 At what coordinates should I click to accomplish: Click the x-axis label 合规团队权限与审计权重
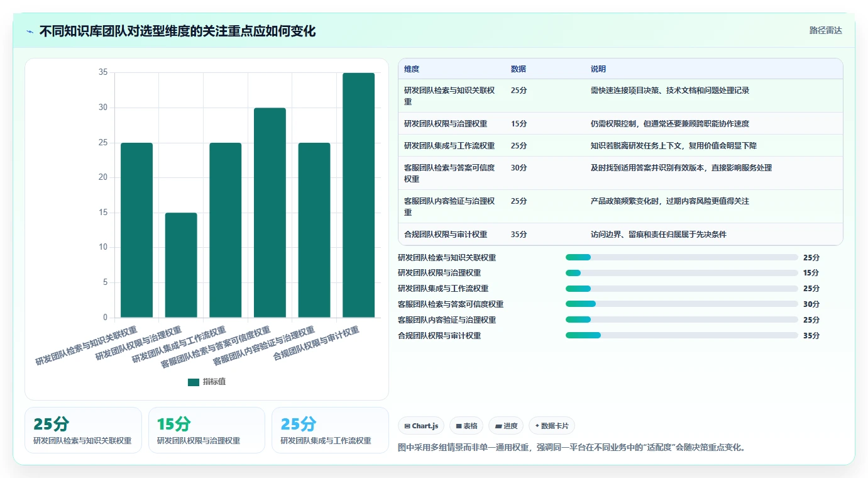[x=316, y=344]
